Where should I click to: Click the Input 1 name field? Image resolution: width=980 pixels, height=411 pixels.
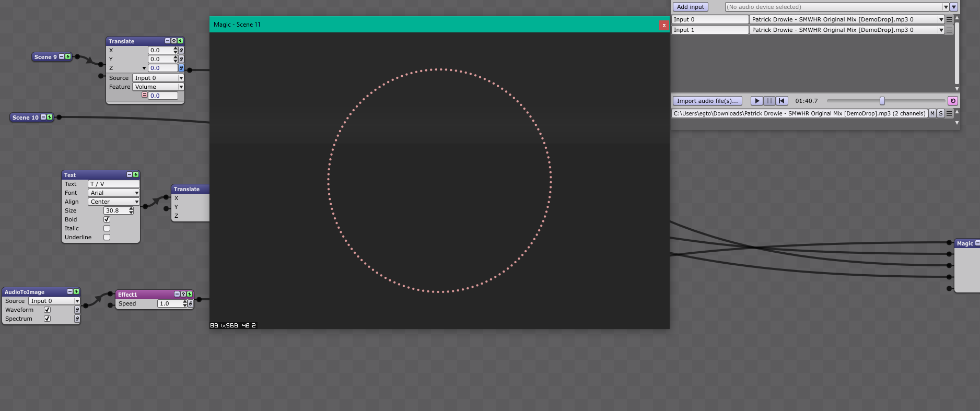[x=710, y=30]
